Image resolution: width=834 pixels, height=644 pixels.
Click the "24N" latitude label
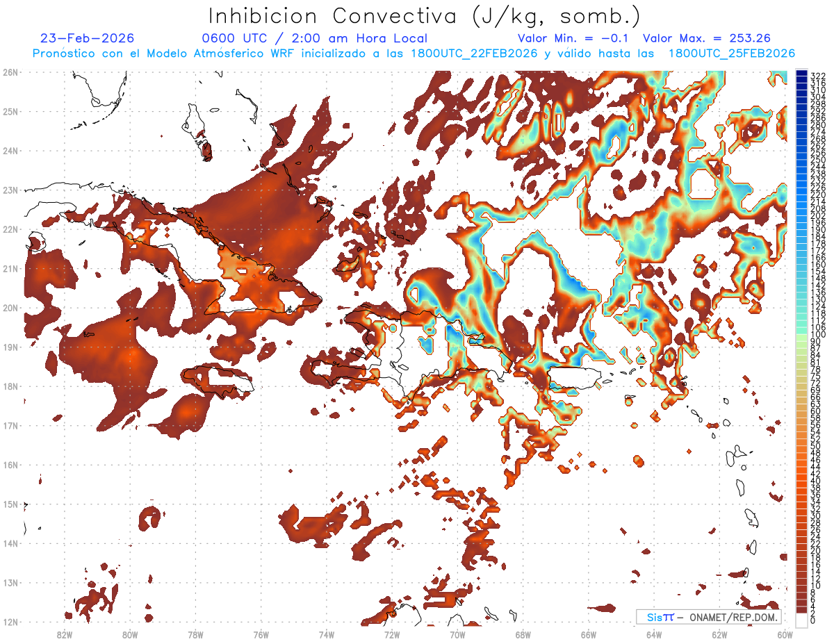(10, 150)
